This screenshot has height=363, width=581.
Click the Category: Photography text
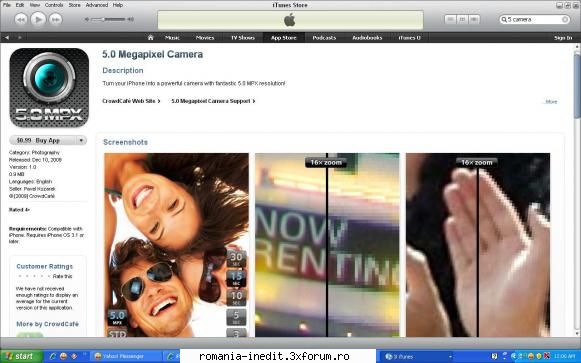tap(34, 152)
